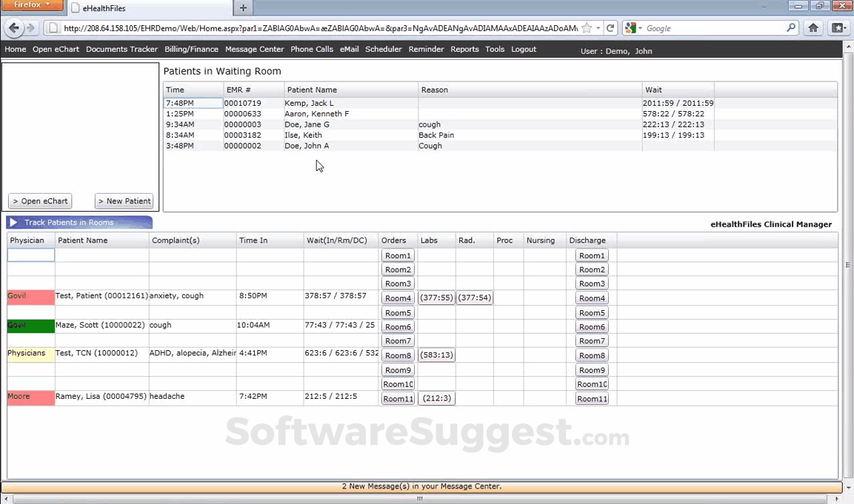Click the browser back arrow icon
Screen dimensions: 854x504
[x=14, y=28]
